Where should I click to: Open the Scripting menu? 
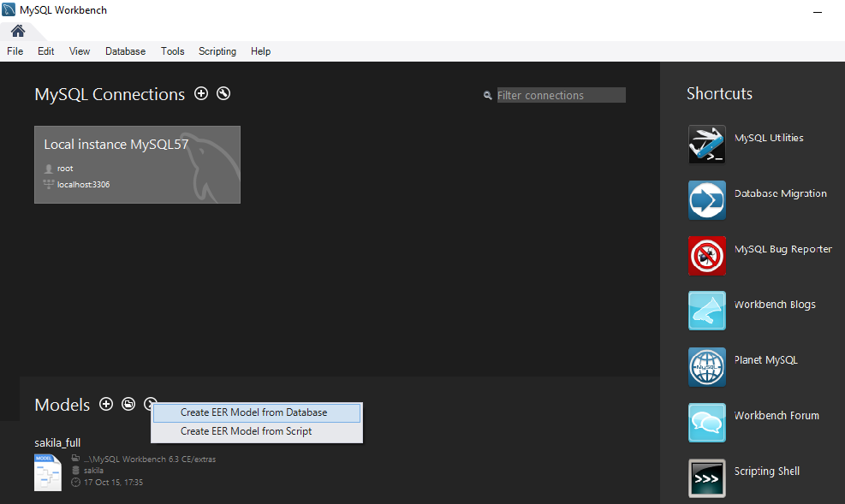point(217,51)
